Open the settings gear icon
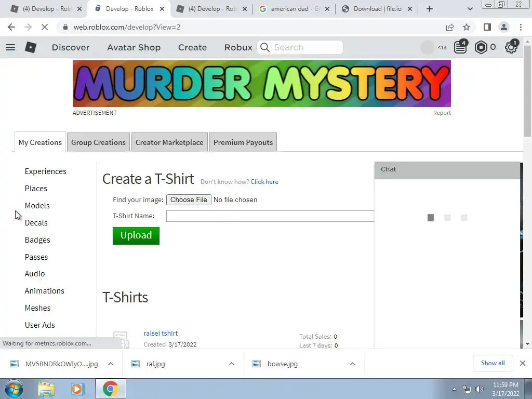The width and height of the screenshot is (532, 399). click(x=511, y=47)
